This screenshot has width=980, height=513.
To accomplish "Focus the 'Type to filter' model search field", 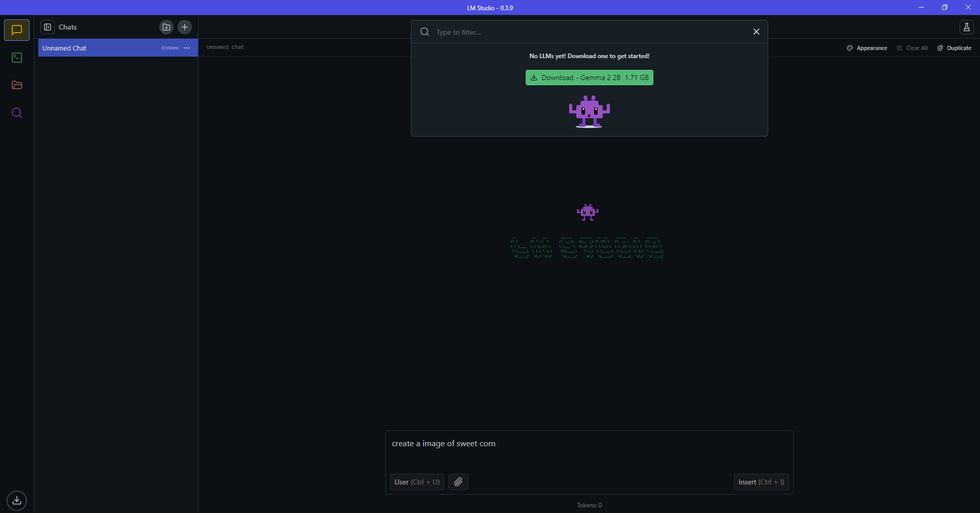I will (590, 32).
